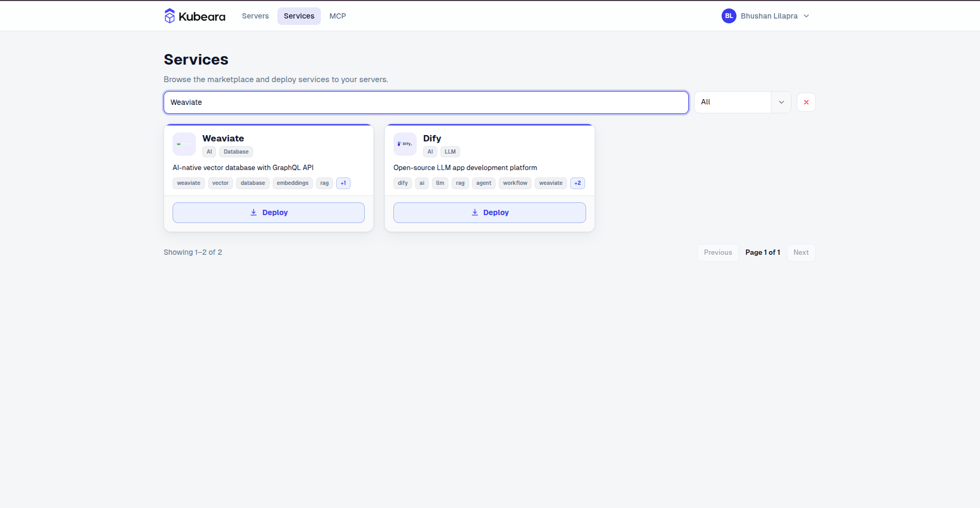Screen dimensions: 980x508
Task: Click the 'database' tag on Weaviate
Action: coord(253,183)
